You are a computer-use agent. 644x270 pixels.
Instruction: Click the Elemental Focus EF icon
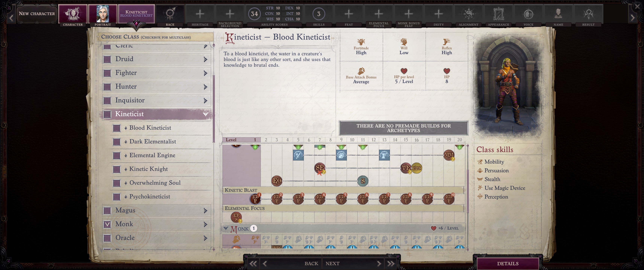[x=236, y=217]
